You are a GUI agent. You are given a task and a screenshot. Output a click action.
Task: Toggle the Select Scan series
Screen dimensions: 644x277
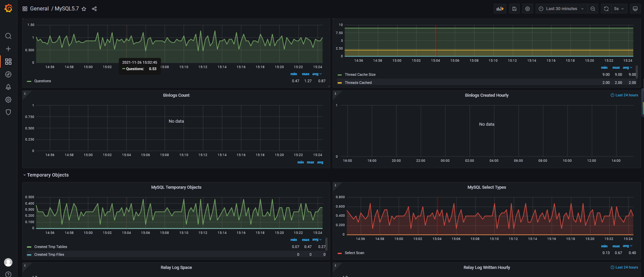354,253
